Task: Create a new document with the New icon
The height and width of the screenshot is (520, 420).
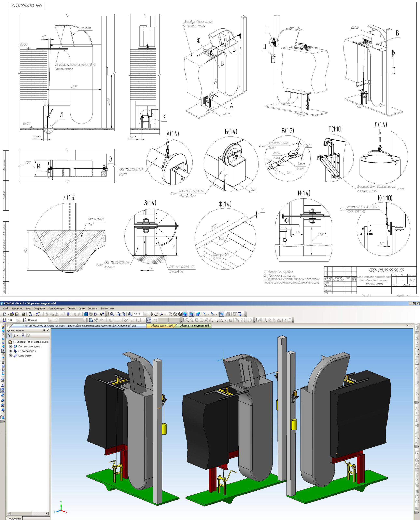Action: [5, 314]
